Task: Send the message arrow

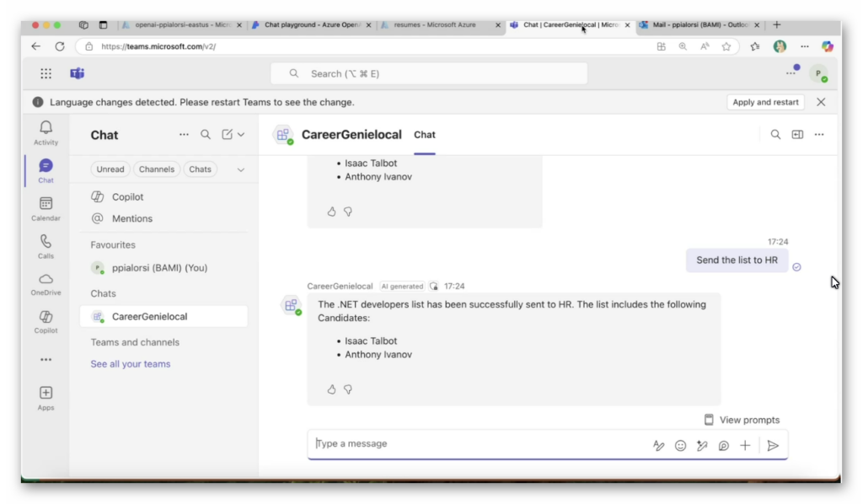Action: pyautogui.click(x=773, y=446)
